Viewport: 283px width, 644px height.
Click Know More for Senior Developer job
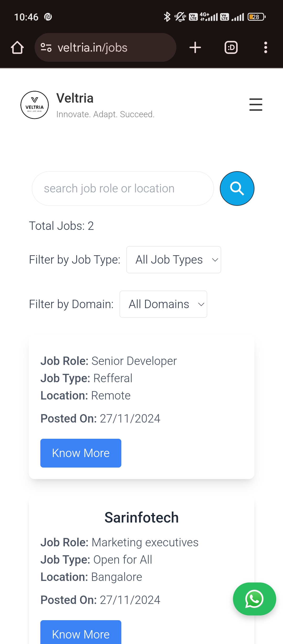[81, 453]
